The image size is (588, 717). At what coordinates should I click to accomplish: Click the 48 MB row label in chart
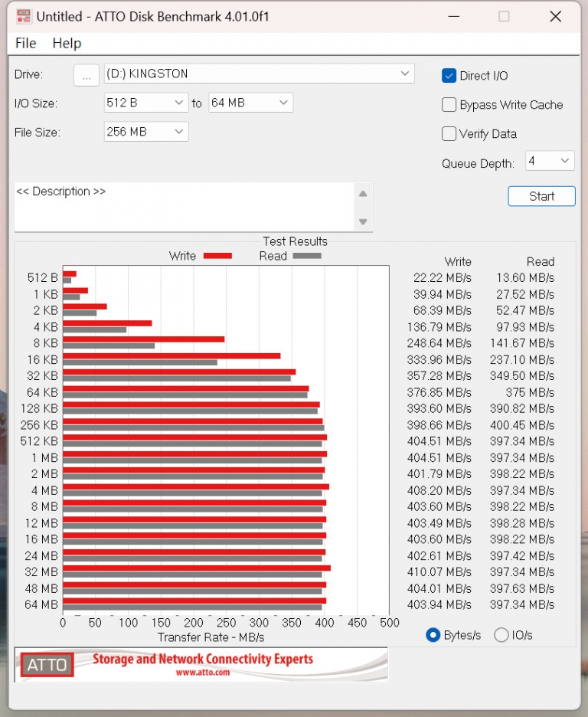pos(41,588)
